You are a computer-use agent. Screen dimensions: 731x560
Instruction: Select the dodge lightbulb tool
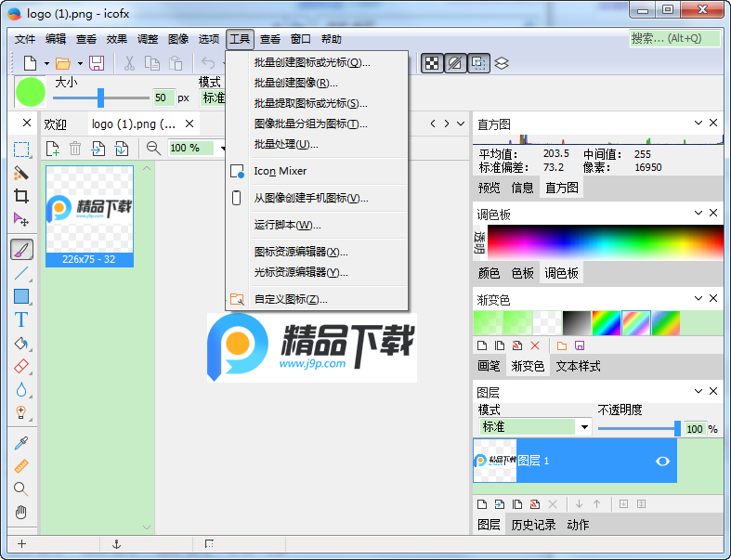[21, 412]
